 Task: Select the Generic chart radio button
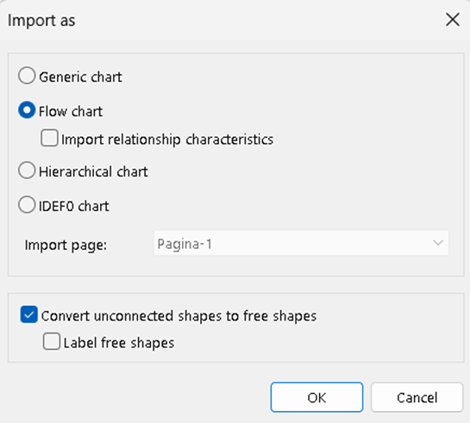[27, 75]
